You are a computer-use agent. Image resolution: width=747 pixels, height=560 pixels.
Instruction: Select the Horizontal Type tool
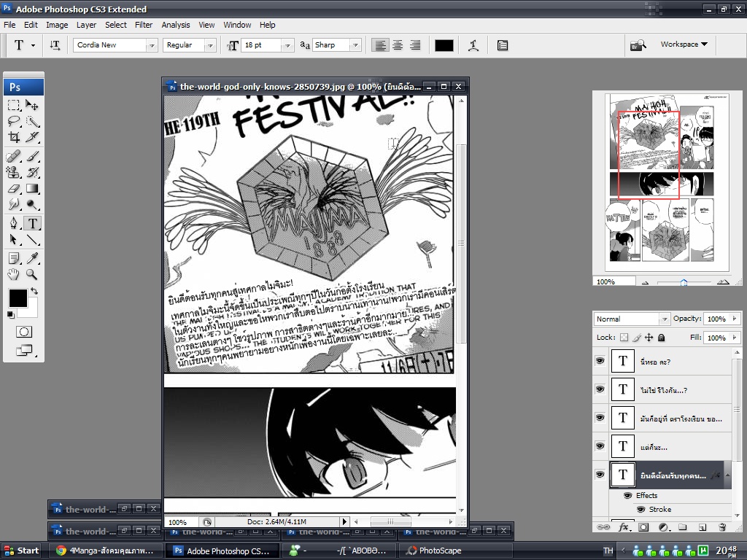click(32, 223)
